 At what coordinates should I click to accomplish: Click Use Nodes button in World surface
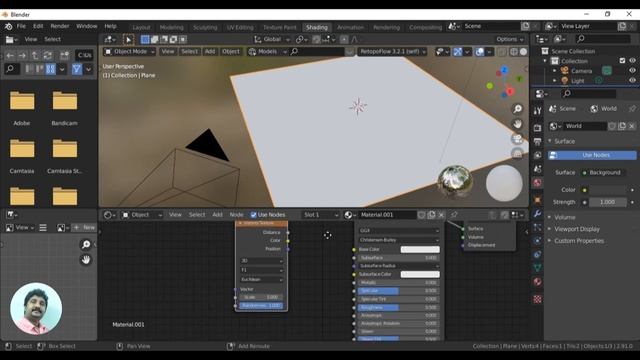pyautogui.click(x=592, y=155)
